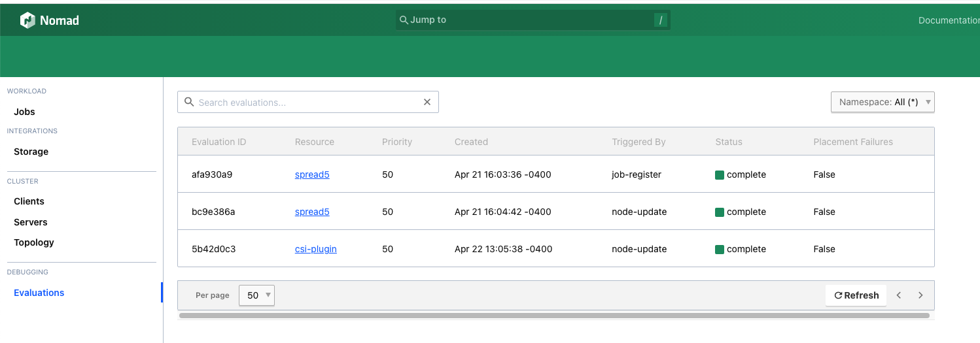Open Storage in the sidebar
The image size is (980, 343).
pos(31,152)
